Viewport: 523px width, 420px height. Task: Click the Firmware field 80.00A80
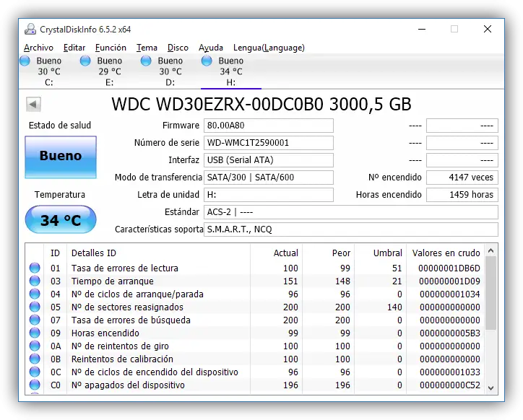click(269, 126)
